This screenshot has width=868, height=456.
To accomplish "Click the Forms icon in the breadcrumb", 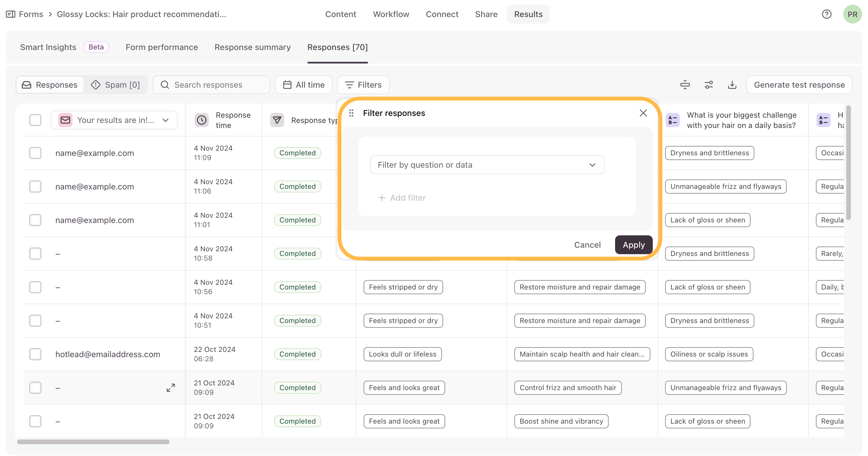I will tap(10, 14).
